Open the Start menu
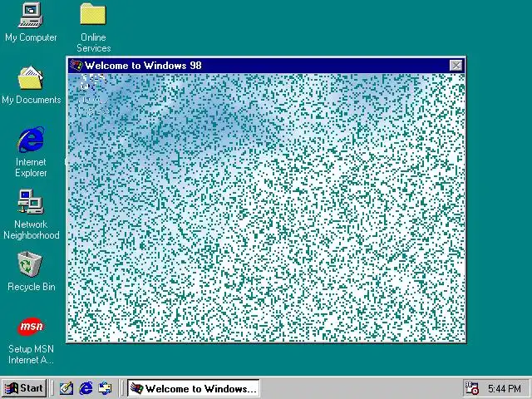 tap(24, 388)
